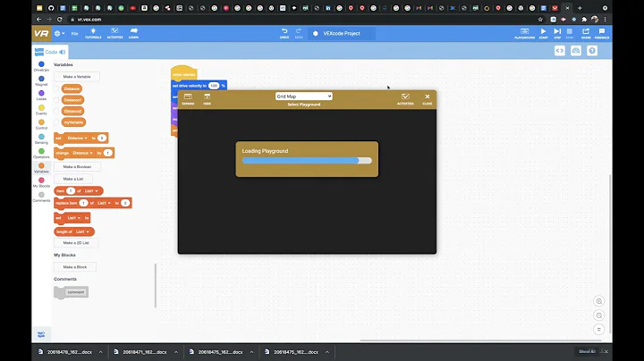Toggle the sound icon next to Code
Viewport: 644px width, 361px height.
pyautogui.click(x=62, y=52)
